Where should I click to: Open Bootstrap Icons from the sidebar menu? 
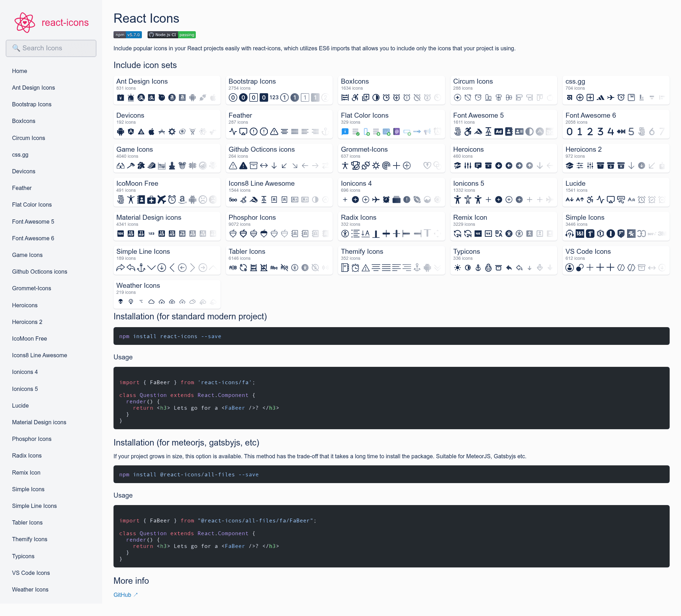[x=32, y=104]
